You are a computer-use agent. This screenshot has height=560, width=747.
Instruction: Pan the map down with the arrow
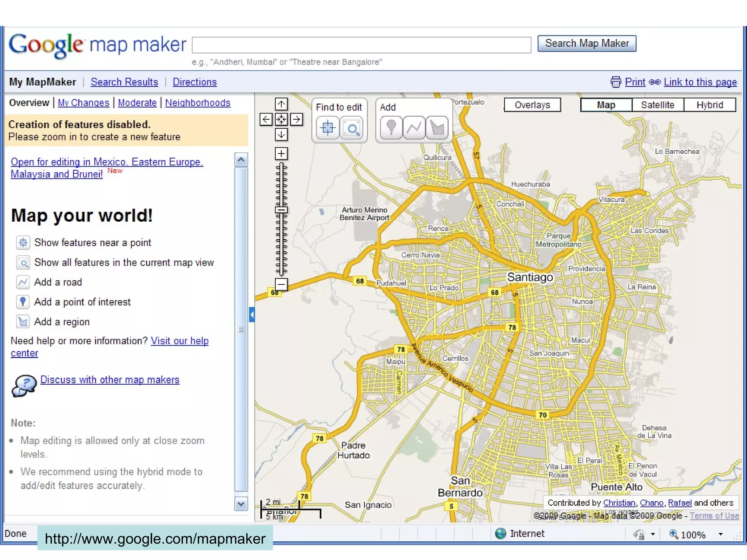[281, 135]
